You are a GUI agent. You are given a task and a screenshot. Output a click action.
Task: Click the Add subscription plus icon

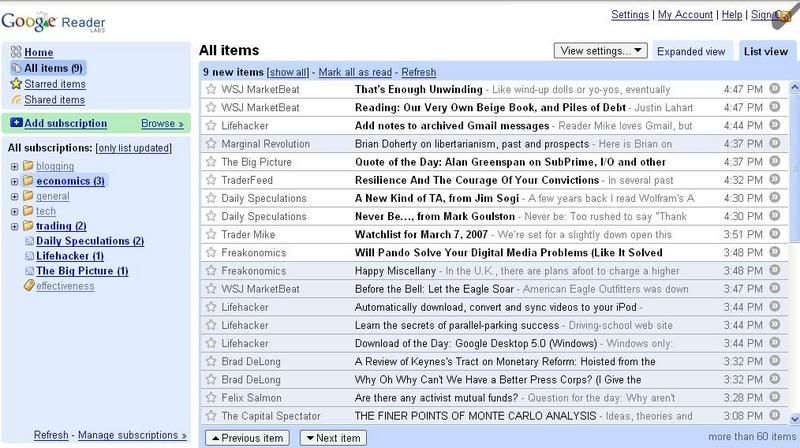coord(16,122)
